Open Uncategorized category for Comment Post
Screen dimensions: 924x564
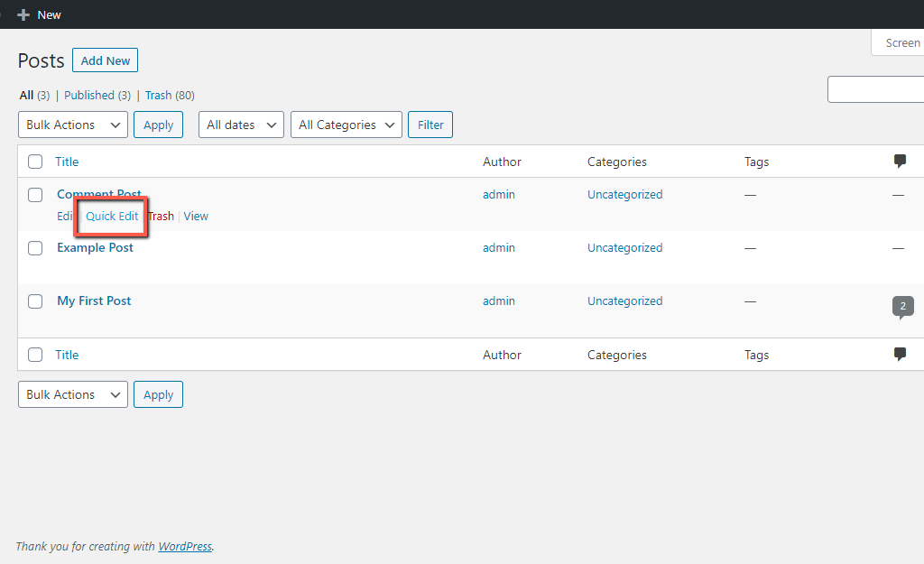pos(624,195)
